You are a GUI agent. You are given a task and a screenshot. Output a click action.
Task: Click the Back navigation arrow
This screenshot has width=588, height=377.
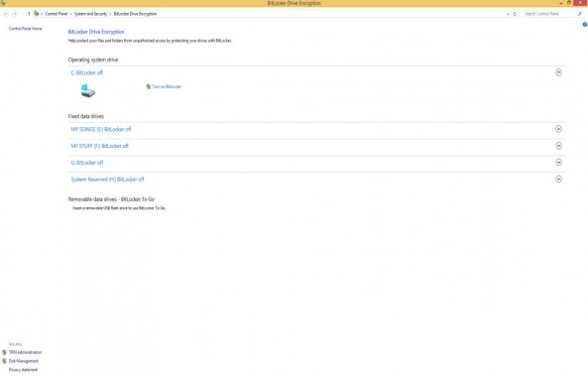6,14
